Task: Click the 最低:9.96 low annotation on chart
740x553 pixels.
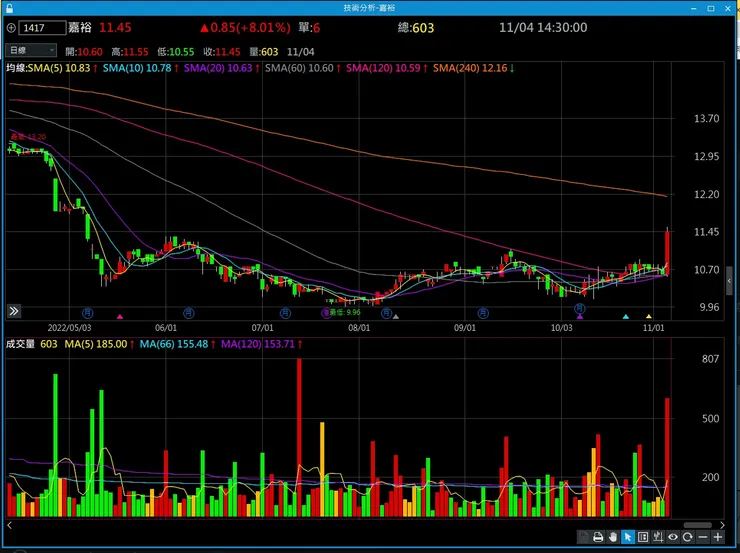Action: coord(345,312)
